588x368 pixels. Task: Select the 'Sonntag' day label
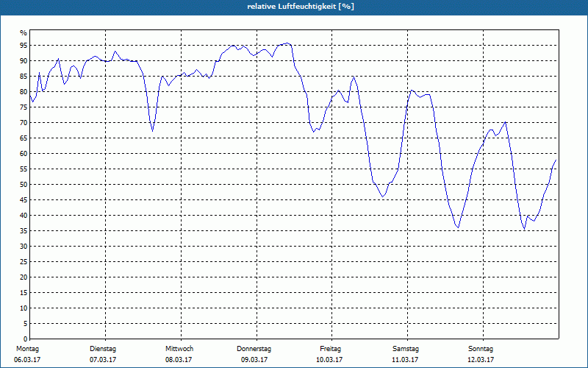pos(481,349)
